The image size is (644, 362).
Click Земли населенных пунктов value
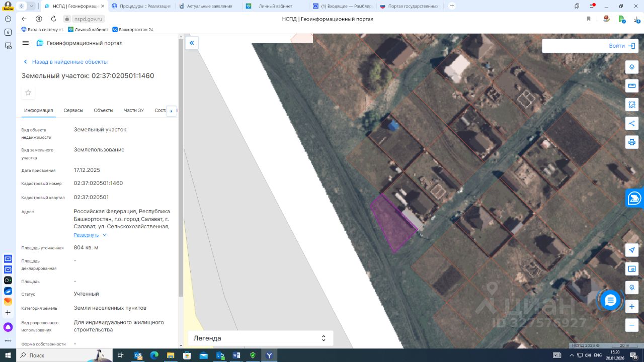110,308
